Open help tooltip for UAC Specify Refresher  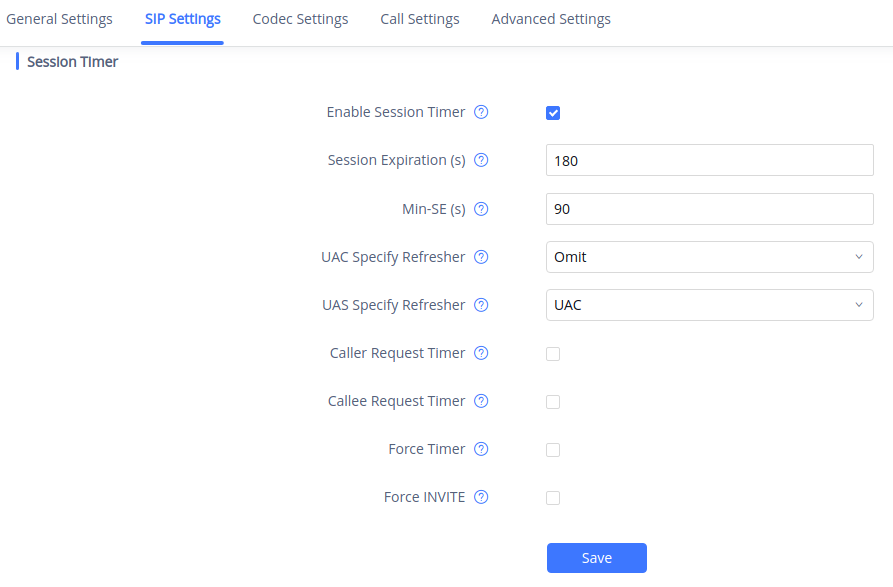(x=481, y=257)
